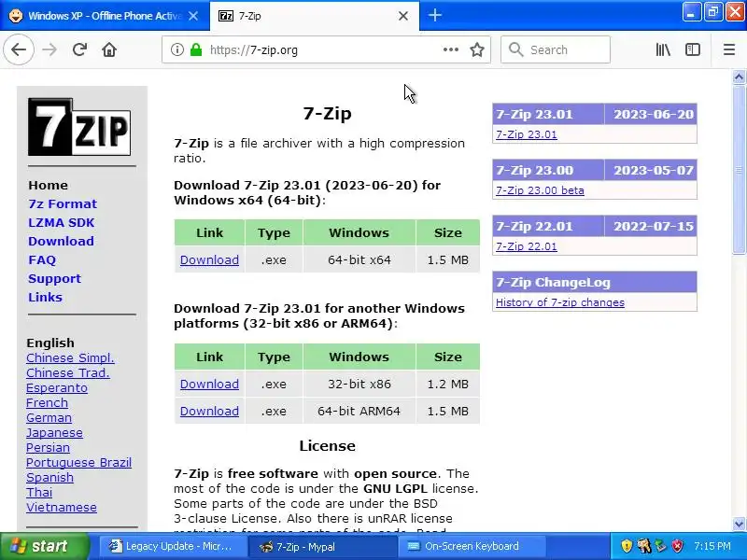
Task: Open the FAQ page
Action: coord(42,260)
